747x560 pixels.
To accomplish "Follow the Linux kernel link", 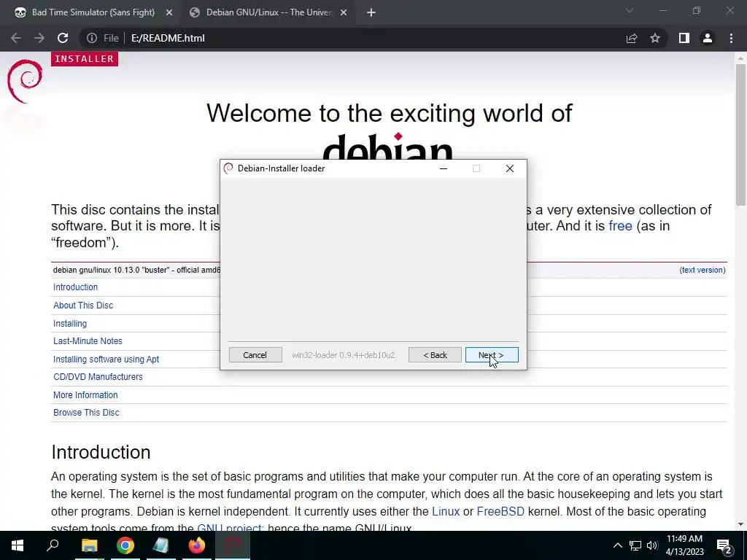I will (x=446, y=511).
